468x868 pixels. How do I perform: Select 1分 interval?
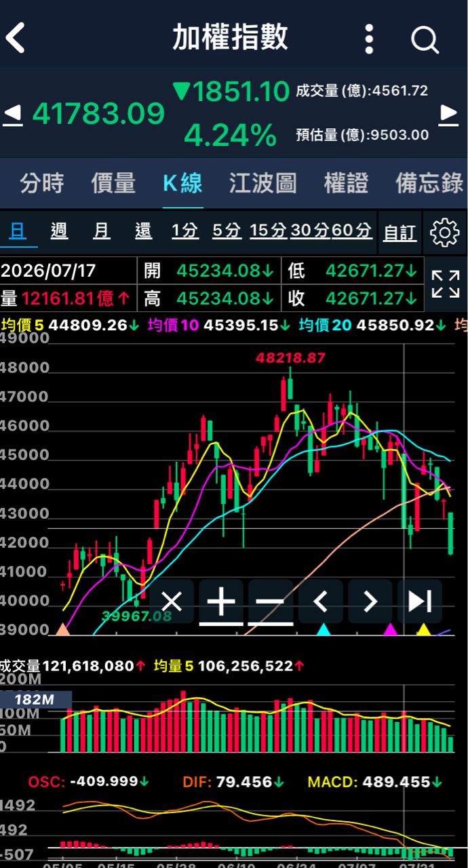click(x=185, y=231)
